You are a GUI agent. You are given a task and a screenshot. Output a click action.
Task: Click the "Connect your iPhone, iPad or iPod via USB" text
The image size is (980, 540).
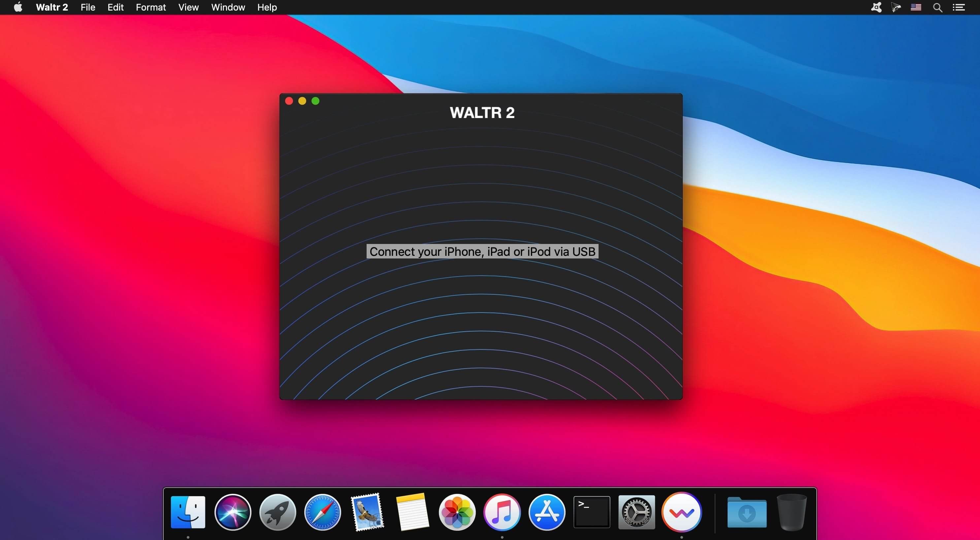coord(482,251)
